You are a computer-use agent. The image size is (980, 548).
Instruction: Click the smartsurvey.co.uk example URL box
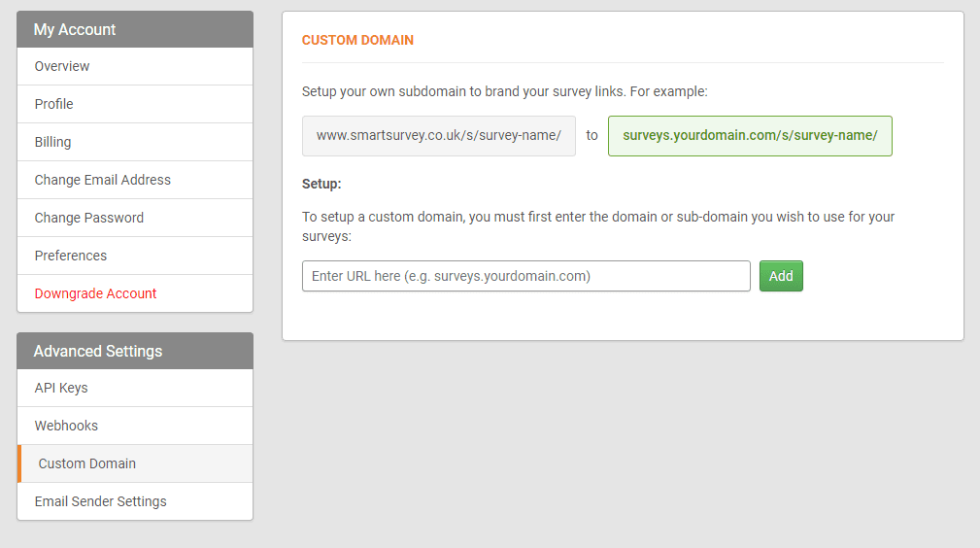[439, 136]
